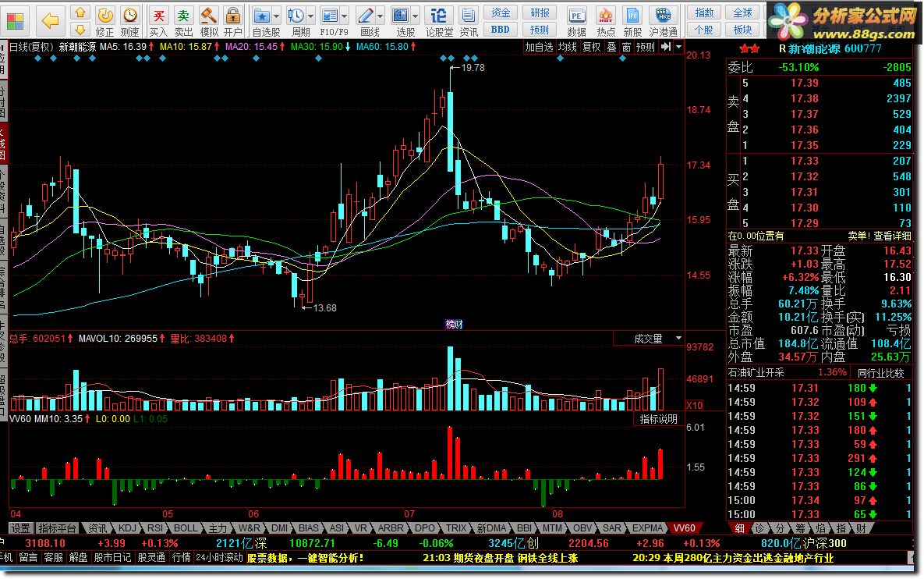Open the 指标说明 indicator description
Image resolution: width=924 pixels, height=579 pixels.
tap(659, 419)
